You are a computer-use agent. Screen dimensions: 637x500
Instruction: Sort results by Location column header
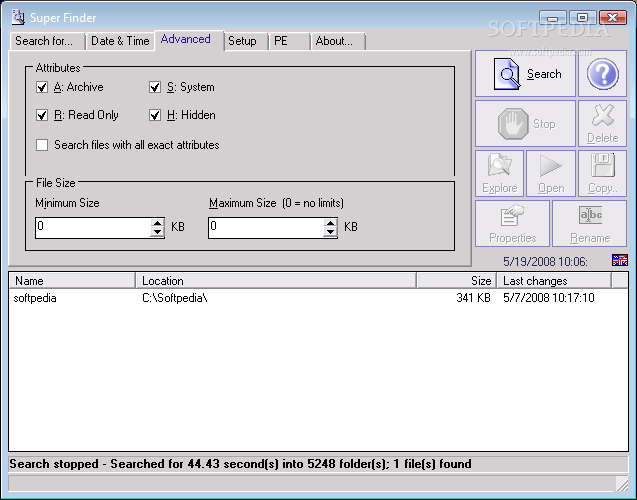tap(276, 281)
